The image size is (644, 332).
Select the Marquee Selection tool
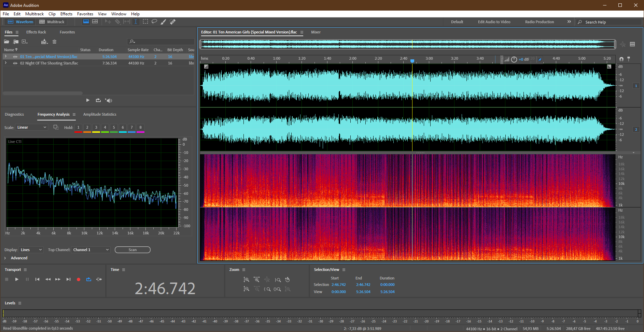(145, 21)
